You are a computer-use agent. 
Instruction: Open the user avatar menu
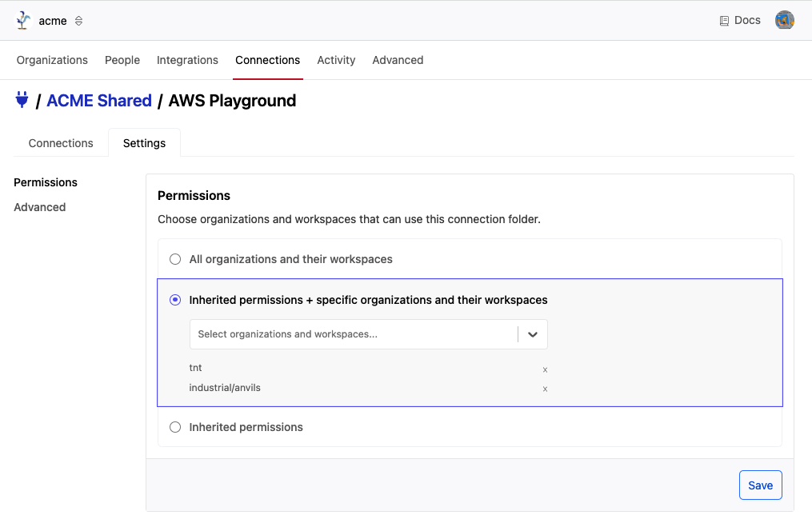(784, 21)
